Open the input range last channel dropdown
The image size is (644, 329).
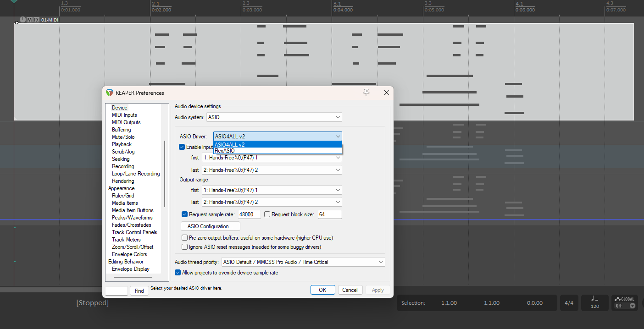pos(272,170)
